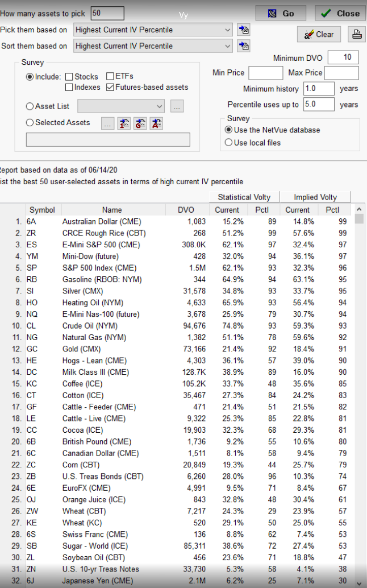The height and width of the screenshot is (588, 367).
Task: Click the rightmost 'A' icon beside Selected Assets
Action: 156,123
